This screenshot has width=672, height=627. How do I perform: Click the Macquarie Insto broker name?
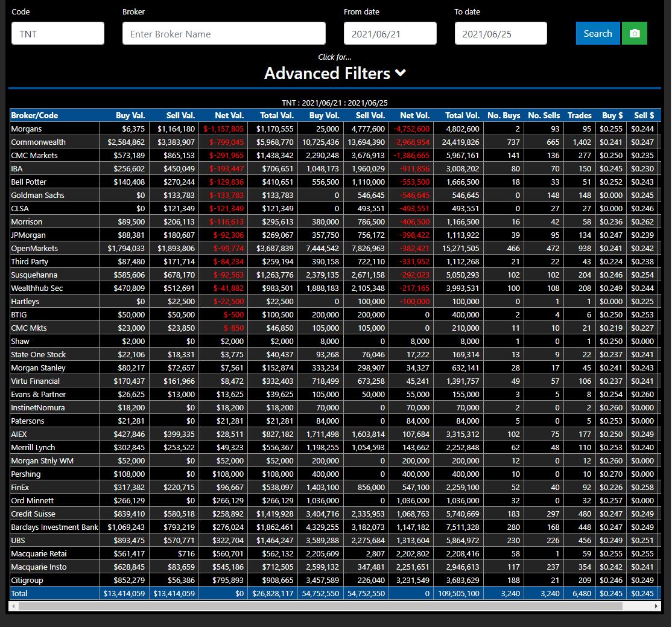click(39, 567)
